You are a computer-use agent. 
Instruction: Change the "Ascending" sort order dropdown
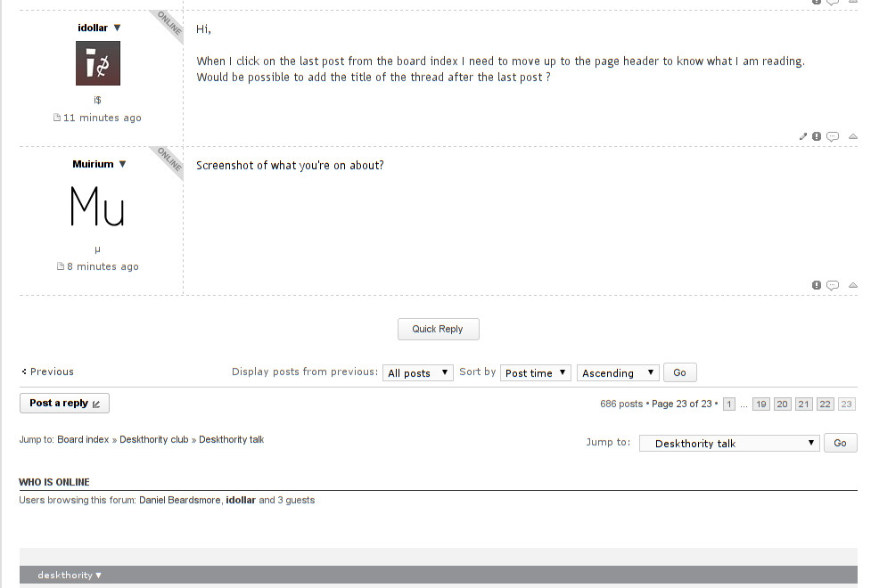(x=618, y=373)
